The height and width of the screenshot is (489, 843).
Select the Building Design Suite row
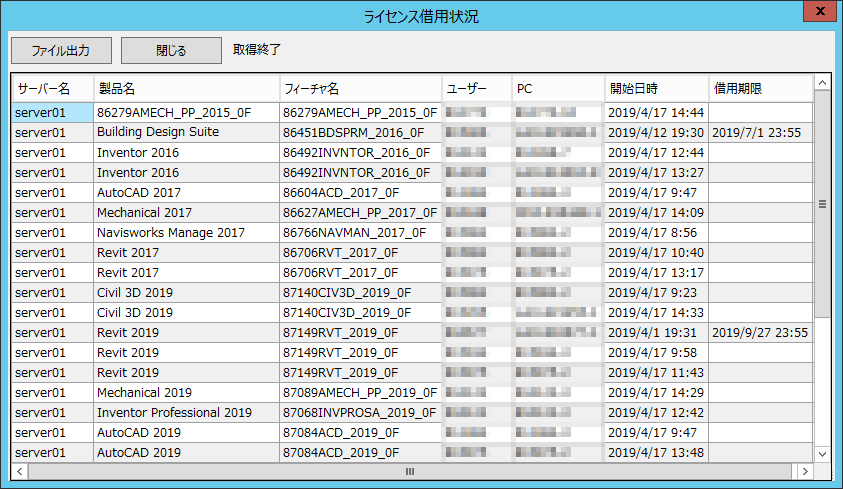(158, 132)
